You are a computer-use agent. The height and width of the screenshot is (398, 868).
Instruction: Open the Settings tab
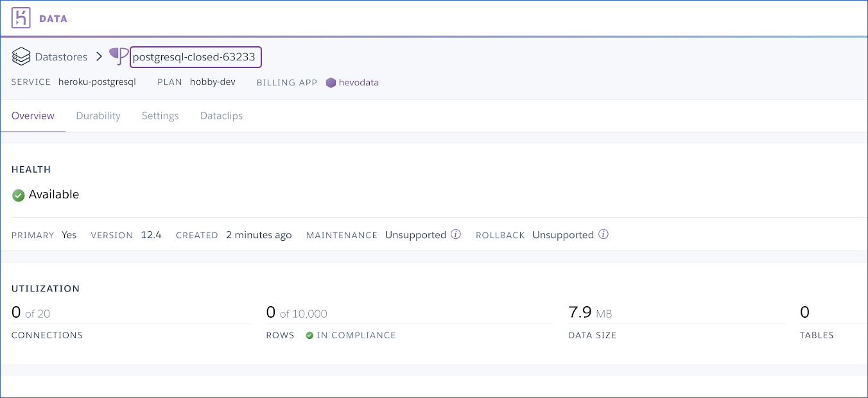click(x=161, y=116)
